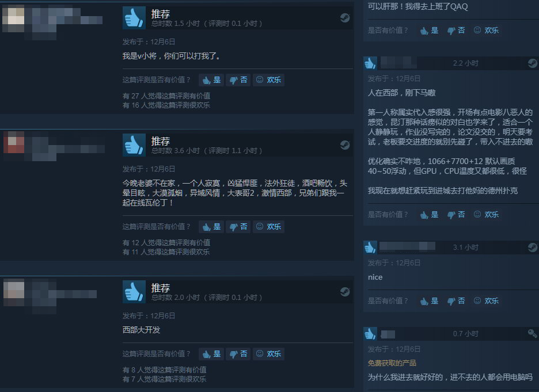539x392 pixels.
Task: Vote 是 on the v小将 review
Action: (211, 80)
